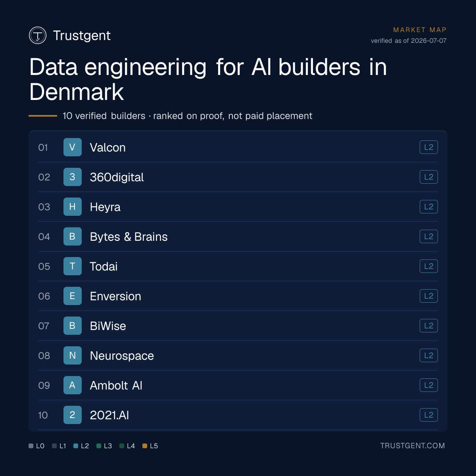
Task: Open the Bytes & Brains listing
Action: 238,236
